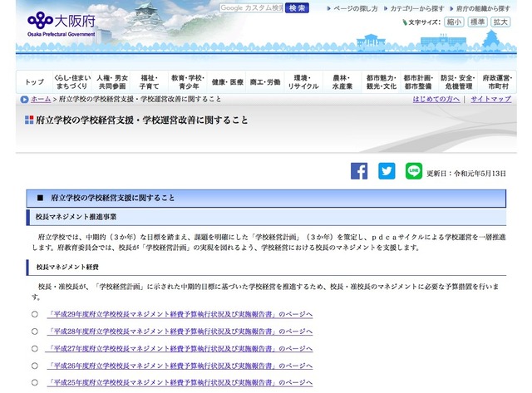Click the 府立学校の学校経営支援に関すること section header

point(266,198)
